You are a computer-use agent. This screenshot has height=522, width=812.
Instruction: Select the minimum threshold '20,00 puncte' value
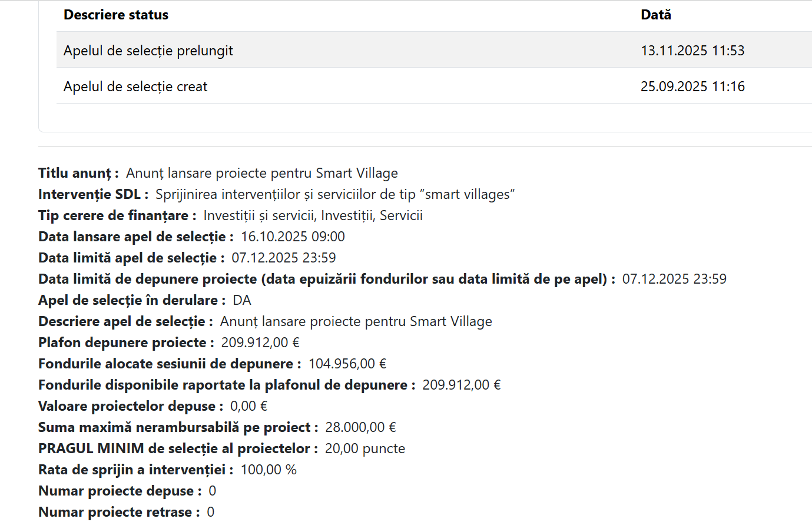[365, 448]
